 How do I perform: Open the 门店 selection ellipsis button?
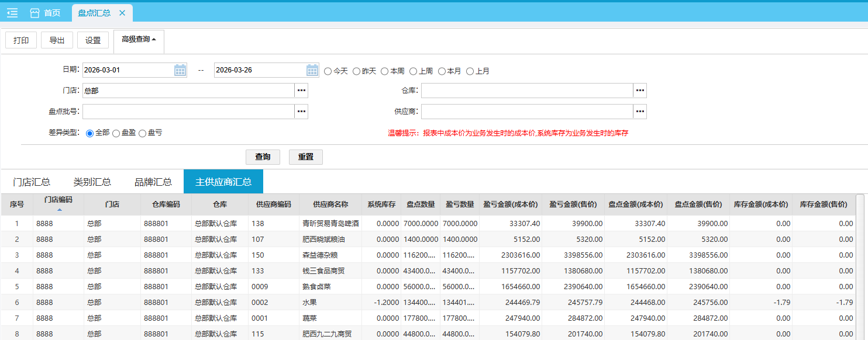[301, 91]
